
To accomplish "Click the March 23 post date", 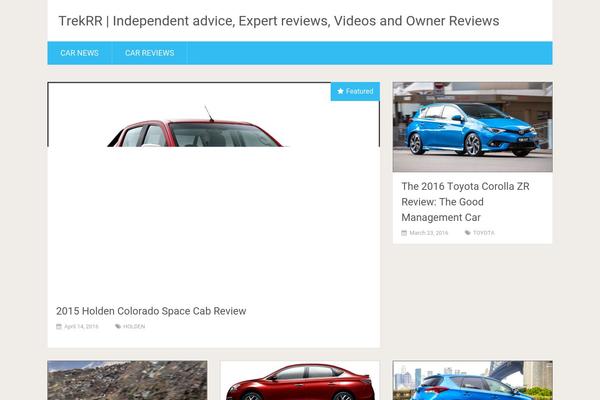I will pyautogui.click(x=429, y=233).
